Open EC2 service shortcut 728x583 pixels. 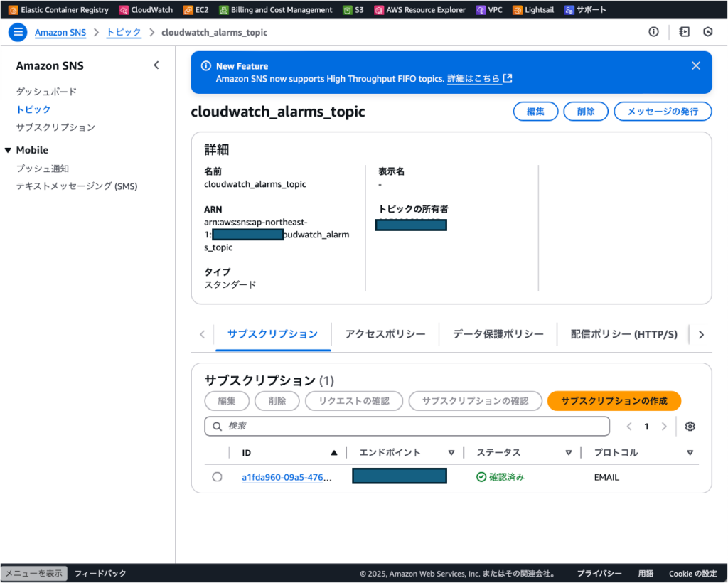coord(196,10)
